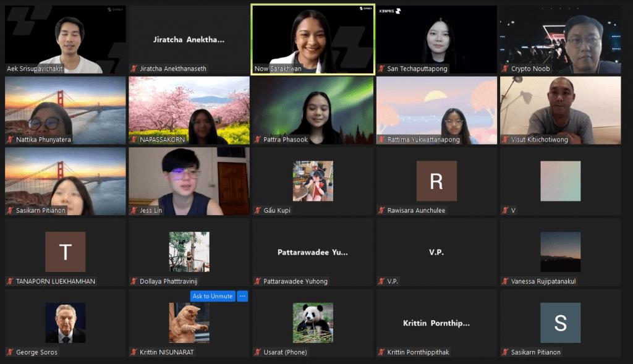Screen dimensions: 633x364
Task: Click muted mic icon beside Pattra Phasook
Action: click(258, 140)
